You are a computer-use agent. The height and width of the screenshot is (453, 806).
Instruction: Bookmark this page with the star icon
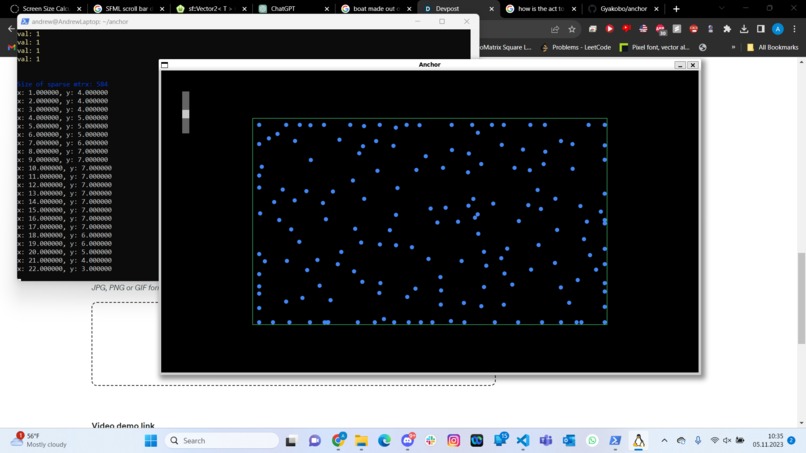(572, 29)
